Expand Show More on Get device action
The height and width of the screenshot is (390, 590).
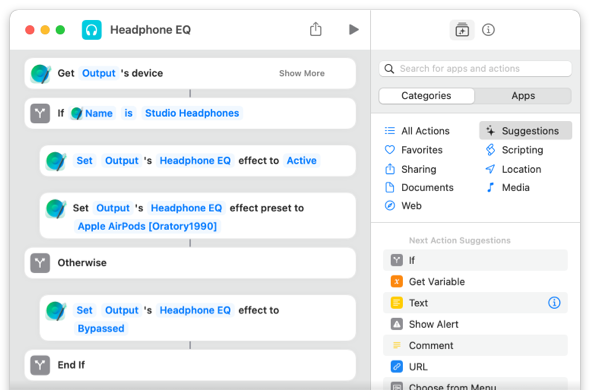[302, 73]
